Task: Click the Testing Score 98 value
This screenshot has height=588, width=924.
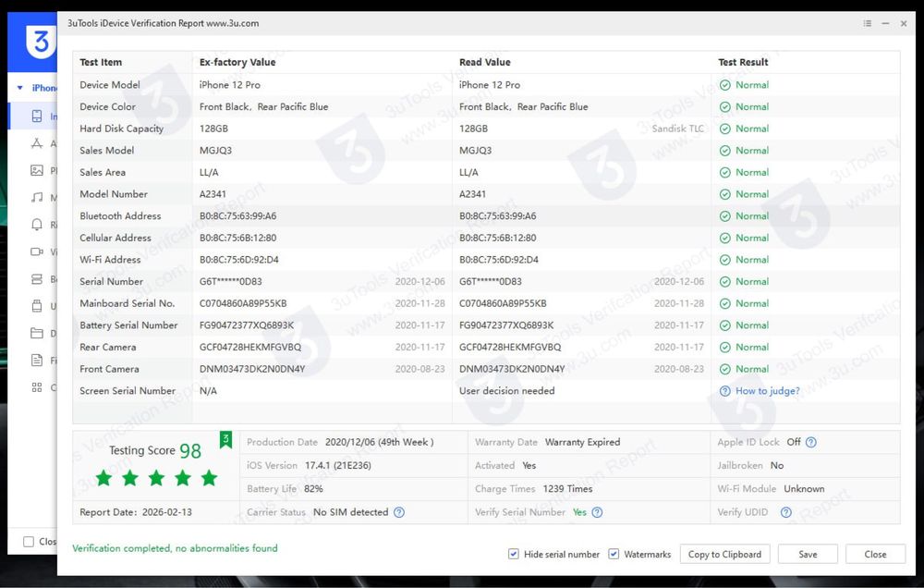Action: coord(190,451)
